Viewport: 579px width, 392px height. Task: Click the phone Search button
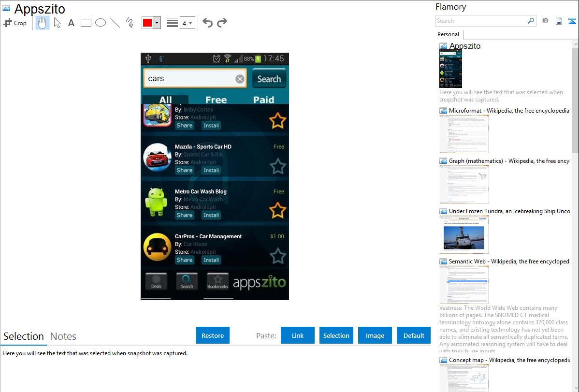tap(269, 79)
